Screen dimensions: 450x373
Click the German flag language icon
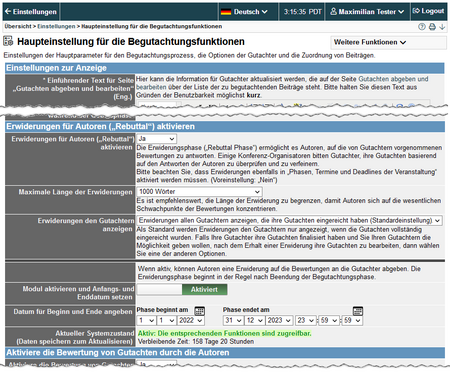pyautogui.click(x=226, y=12)
